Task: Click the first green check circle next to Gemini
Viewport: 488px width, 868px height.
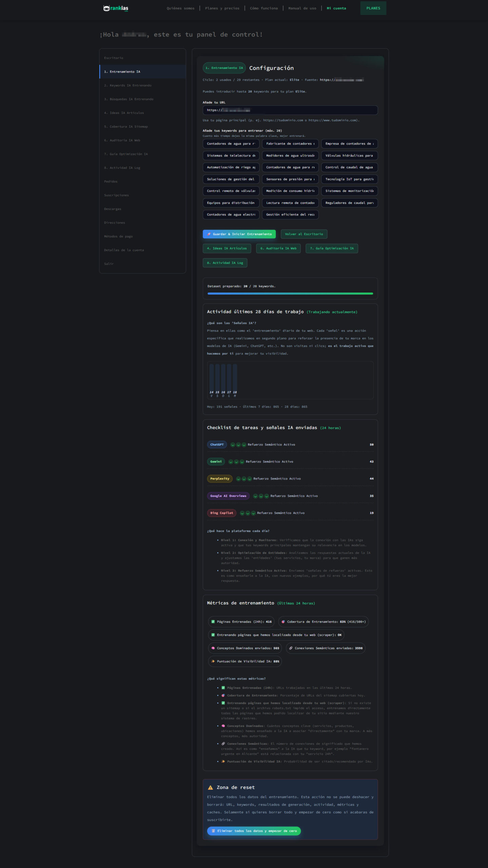Action: click(231, 462)
